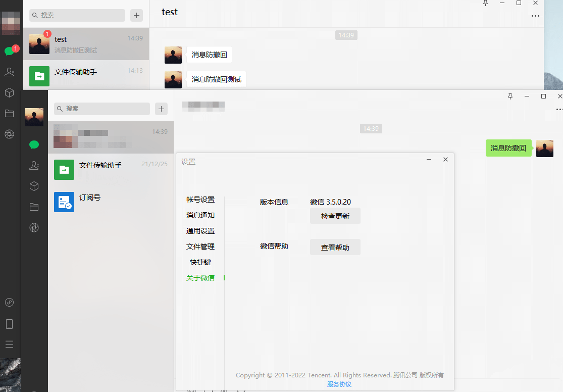Pin the front WeChat window on top
563x392 pixels.
coord(510,96)
